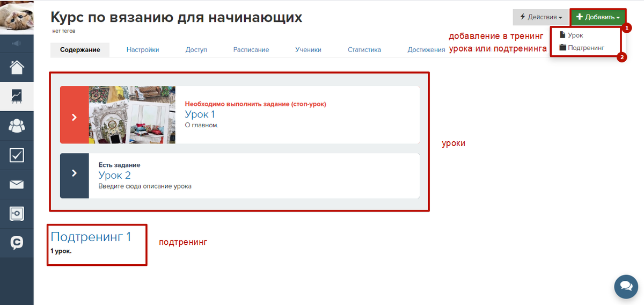Switch to the Настройки tab
The height and width of the screenshot is (305, 644).
click(x=143, y=50)
